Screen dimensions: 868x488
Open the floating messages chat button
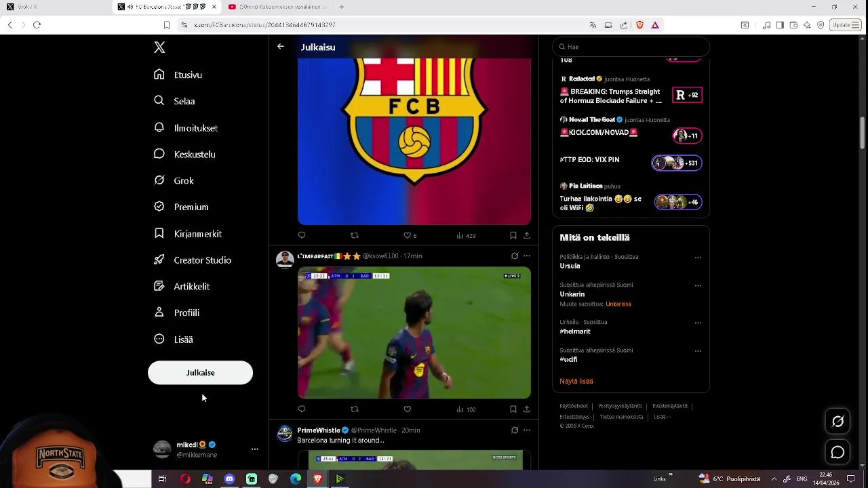pos(837,452)
